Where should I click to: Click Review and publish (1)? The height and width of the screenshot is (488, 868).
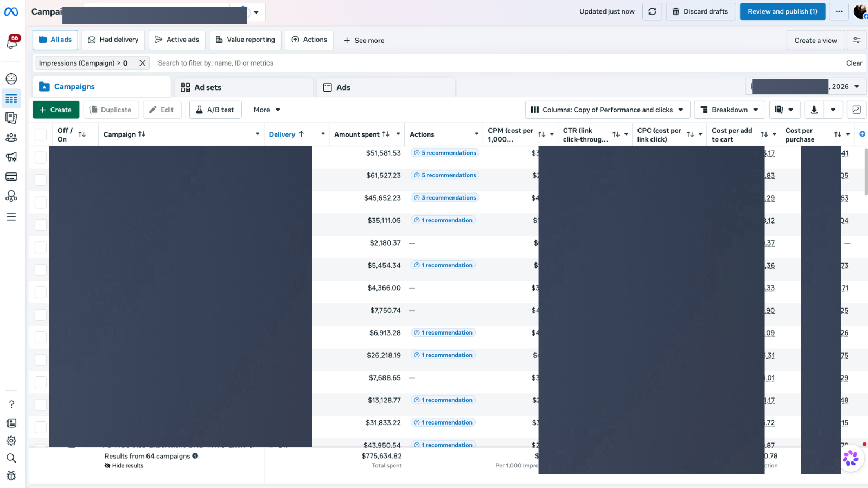click(782, 11)
